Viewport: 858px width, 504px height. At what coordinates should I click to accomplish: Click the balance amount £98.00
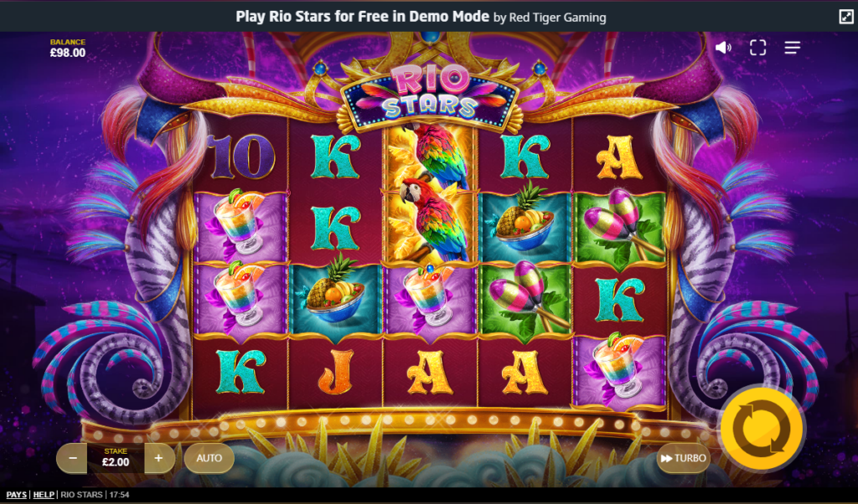point(68,53)
